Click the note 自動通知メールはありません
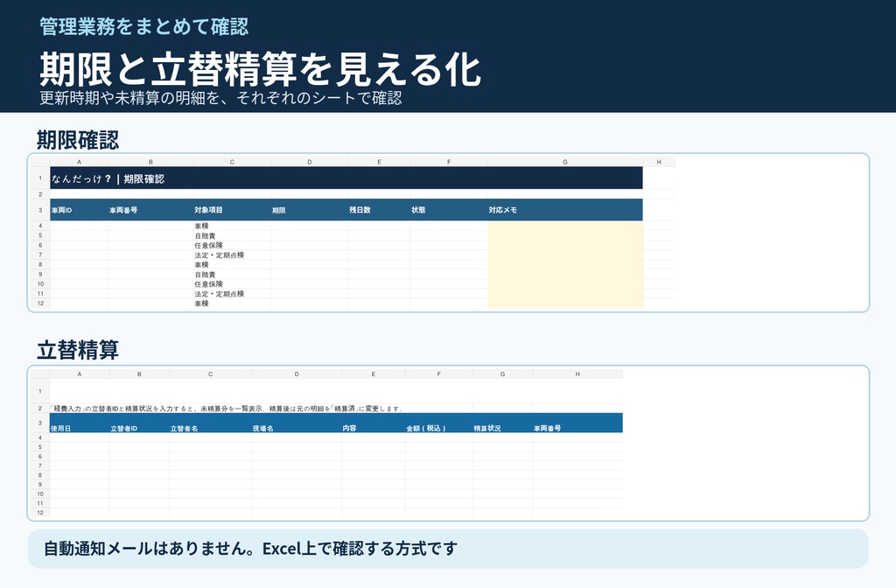Image resolution: width=896 pixels, height=588 pixels. pos(251,549)
